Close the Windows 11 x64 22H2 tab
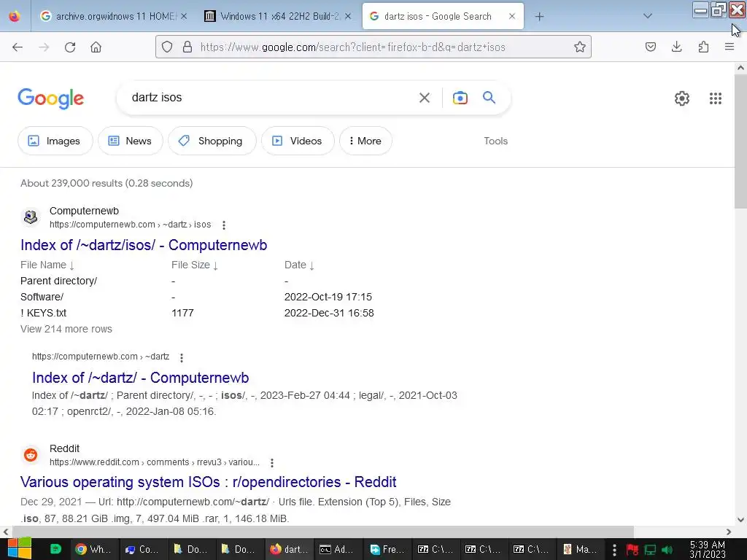This screenshot has width=747, height=560. 348,16
